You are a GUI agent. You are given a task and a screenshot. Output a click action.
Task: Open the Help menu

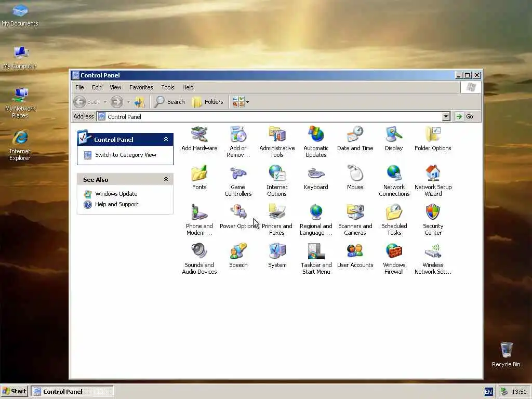point(188,87)
